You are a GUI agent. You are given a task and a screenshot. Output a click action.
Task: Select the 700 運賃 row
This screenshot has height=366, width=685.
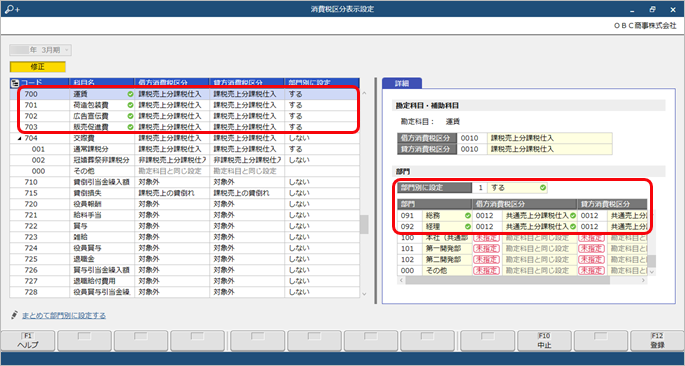click(185, 94)
